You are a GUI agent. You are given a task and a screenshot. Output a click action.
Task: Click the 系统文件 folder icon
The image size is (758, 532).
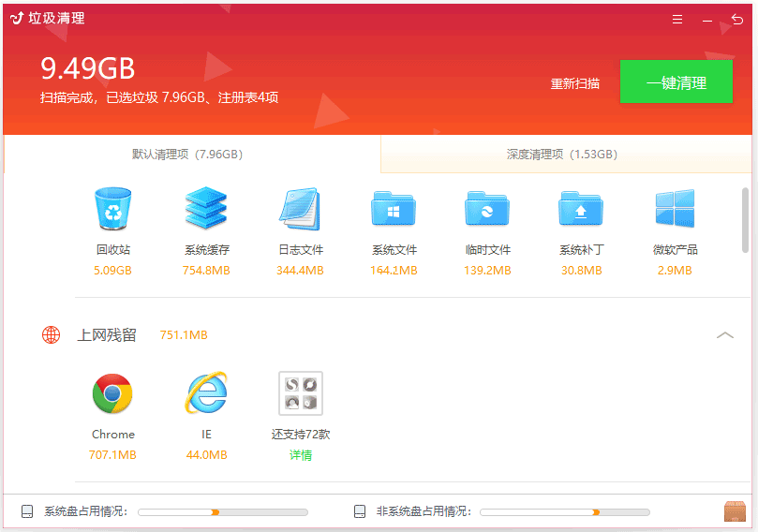[x=394, y=209]
